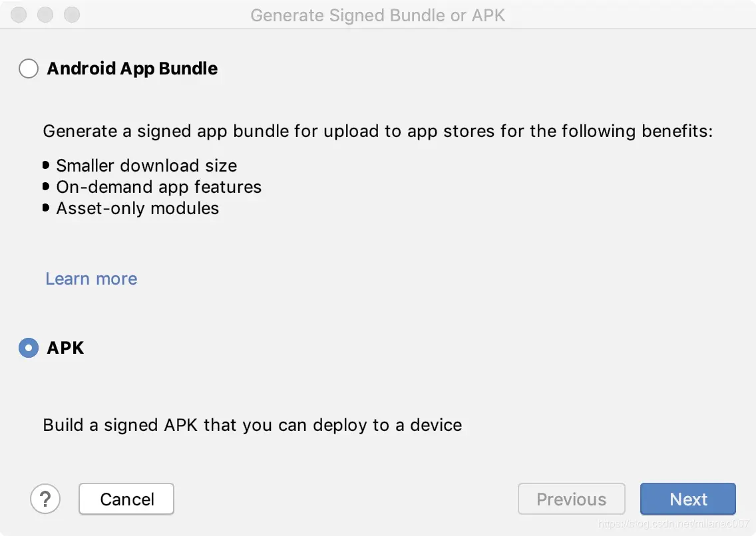Click the On-demand app features bullet item
Image resolution: width=756 pixels, height=536 pixels.
pos(158,187)
